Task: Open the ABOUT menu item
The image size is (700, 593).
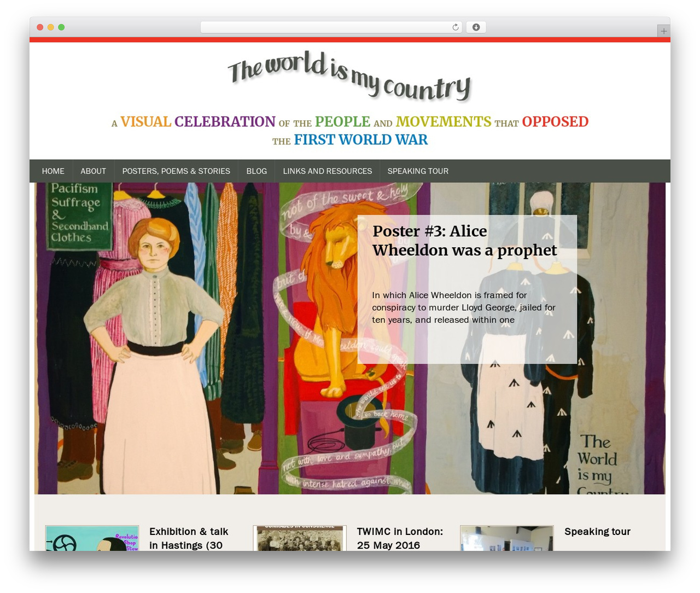Action: 94,171
